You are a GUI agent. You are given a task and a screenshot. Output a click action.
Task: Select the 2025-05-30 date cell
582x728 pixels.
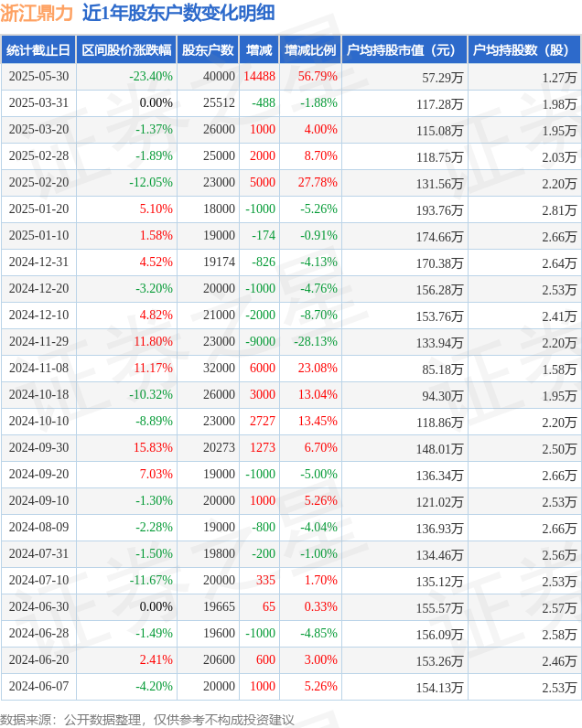click(x=38, y=76)
